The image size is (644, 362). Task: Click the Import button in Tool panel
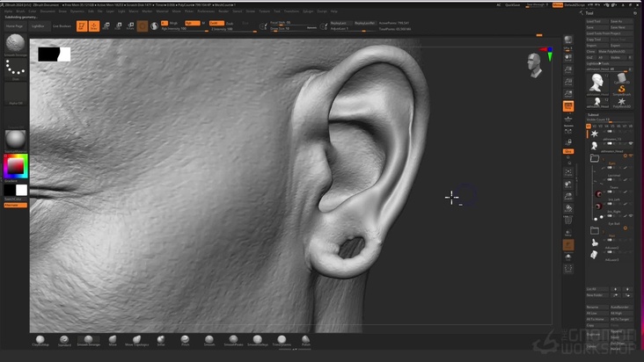pyautogui.click(x=596, y=46)
